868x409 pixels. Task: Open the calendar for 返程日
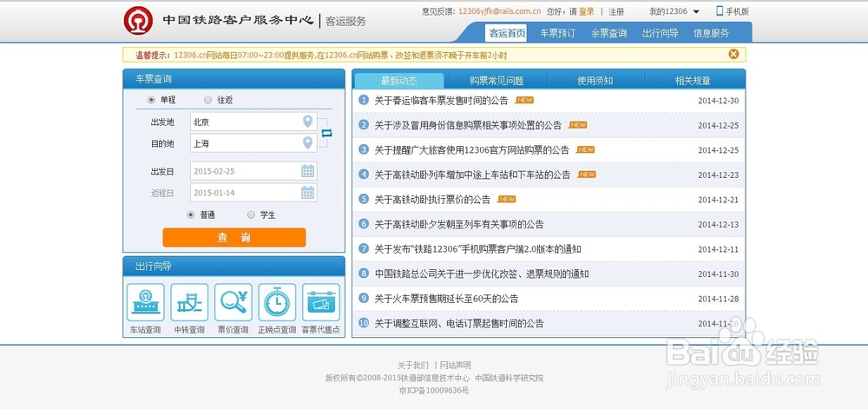[x=308, y=193]
